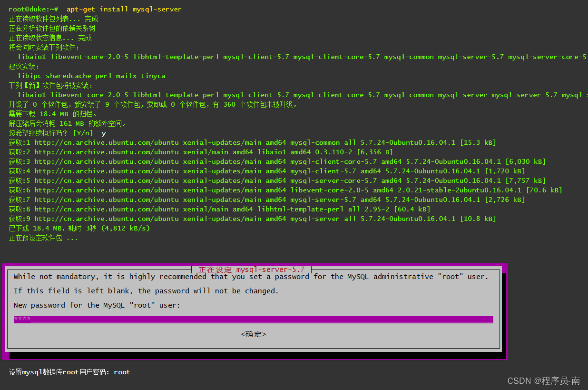588x390 pixels.
Task: Click the label 'New password for the MySQL "root" user:'
Action: pyautogui.click(x=97, y=305)
